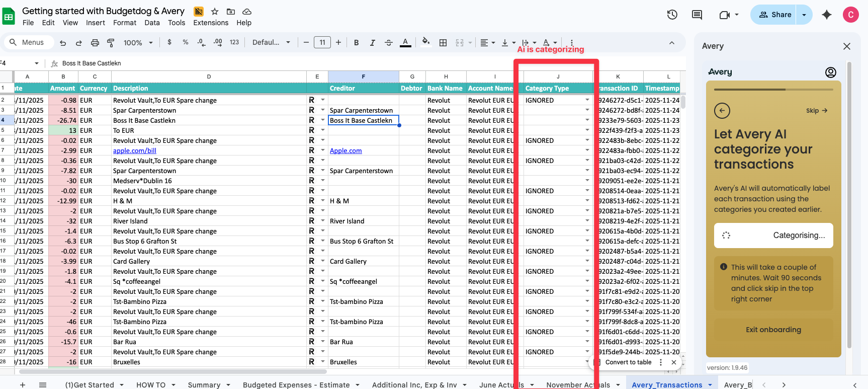
Task: Click the font size input field
Action: point(322,43)
